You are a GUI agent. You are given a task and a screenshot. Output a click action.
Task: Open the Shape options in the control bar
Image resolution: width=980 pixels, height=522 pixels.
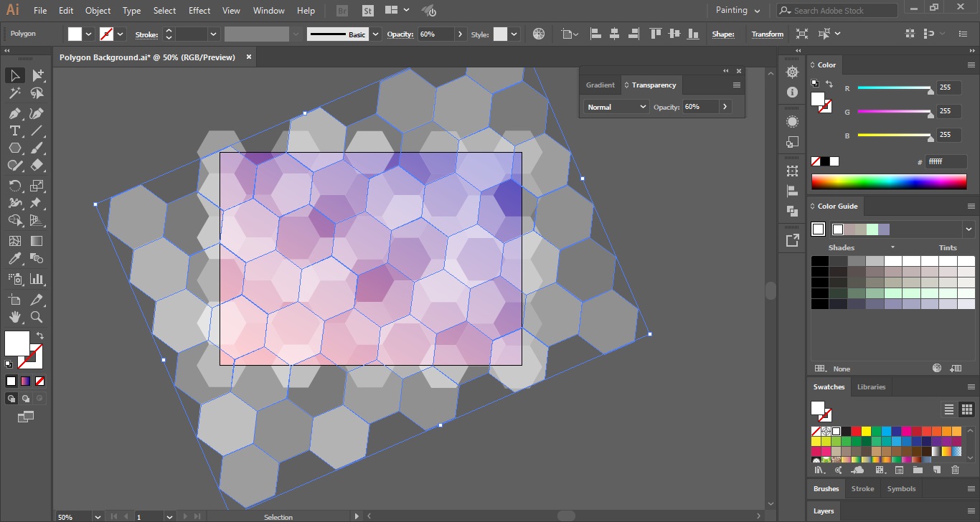click(x=725, y=34)
